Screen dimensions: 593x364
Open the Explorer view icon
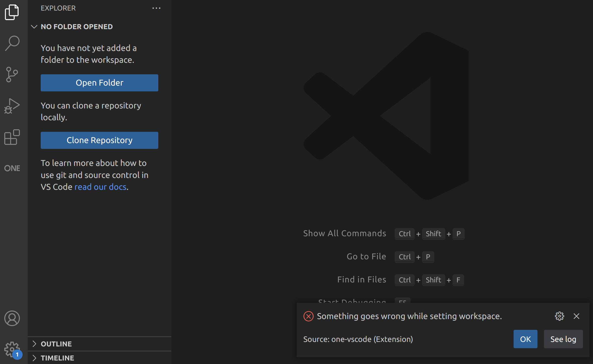(x=12, y=12)
